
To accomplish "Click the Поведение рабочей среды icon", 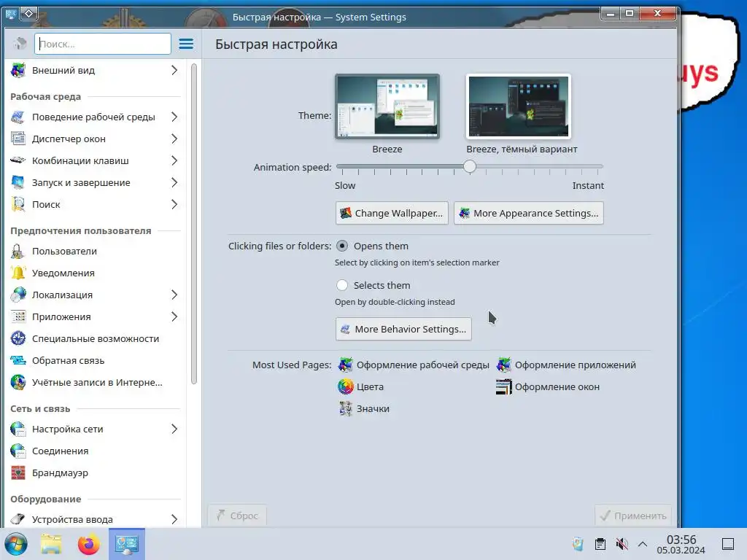I will (18, 117).
